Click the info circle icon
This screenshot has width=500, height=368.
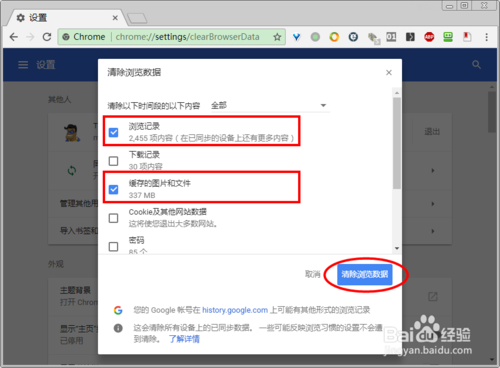[x=118, y=328]
